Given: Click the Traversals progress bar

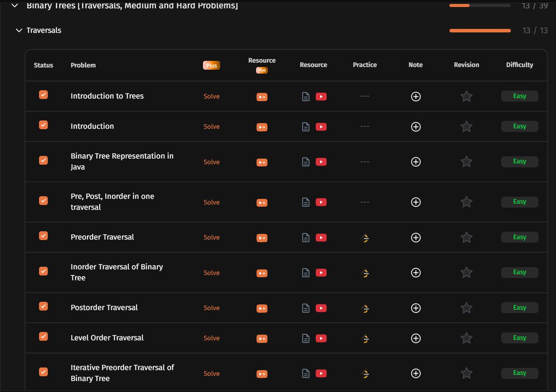Looking at the screenshot, I should (x=480, y=31).
